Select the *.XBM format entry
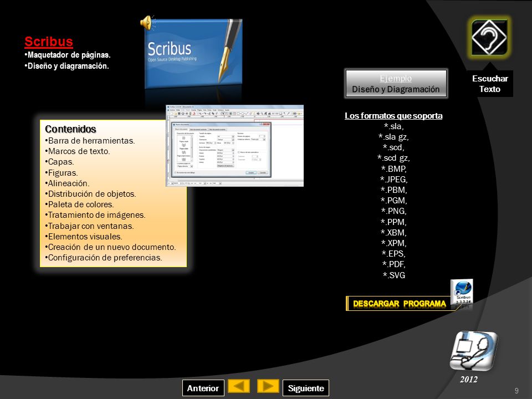This screenshot has width=532, height=399. click(x=393, y=232)
